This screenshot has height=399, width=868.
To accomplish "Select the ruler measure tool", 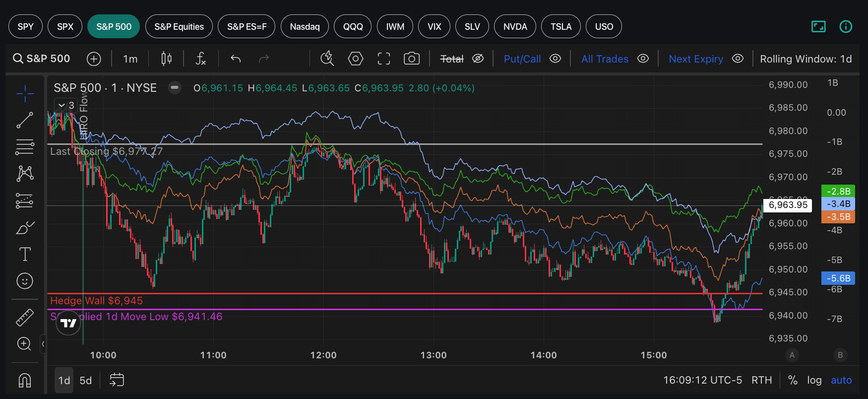I will click(25, 317).
